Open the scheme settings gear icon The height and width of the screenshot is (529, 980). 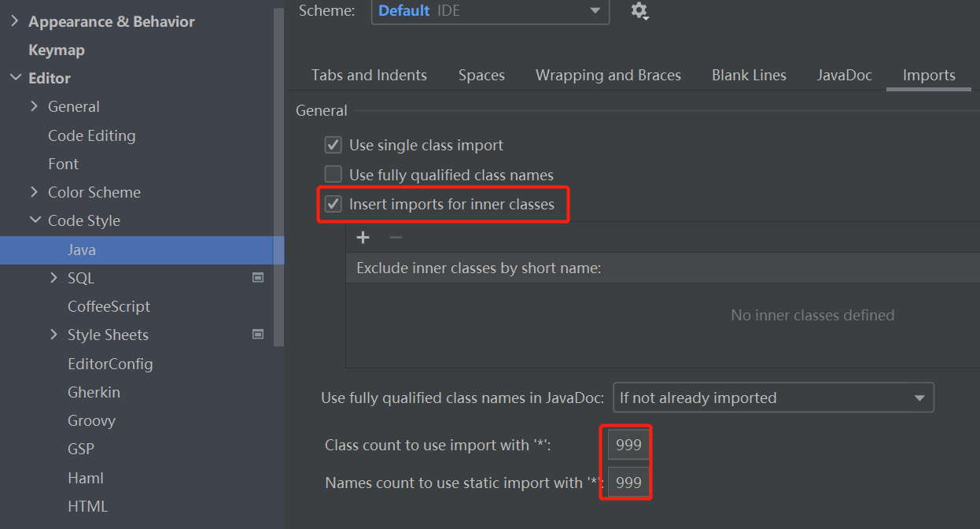(639, 11)
